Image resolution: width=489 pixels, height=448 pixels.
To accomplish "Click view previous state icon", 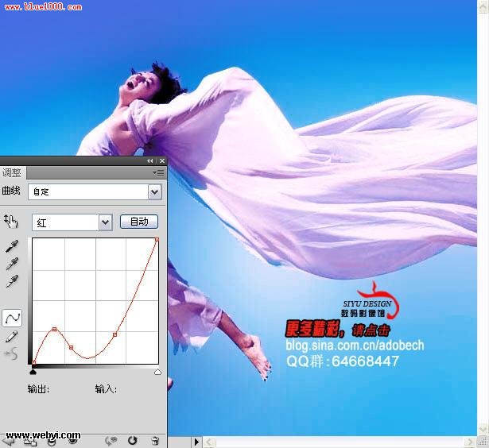I will click(111, 441).
